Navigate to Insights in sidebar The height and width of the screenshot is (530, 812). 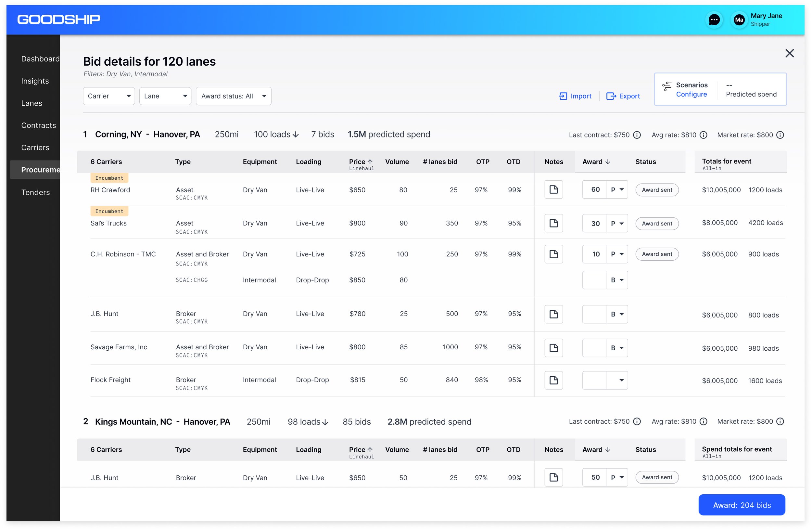point(35,81)
